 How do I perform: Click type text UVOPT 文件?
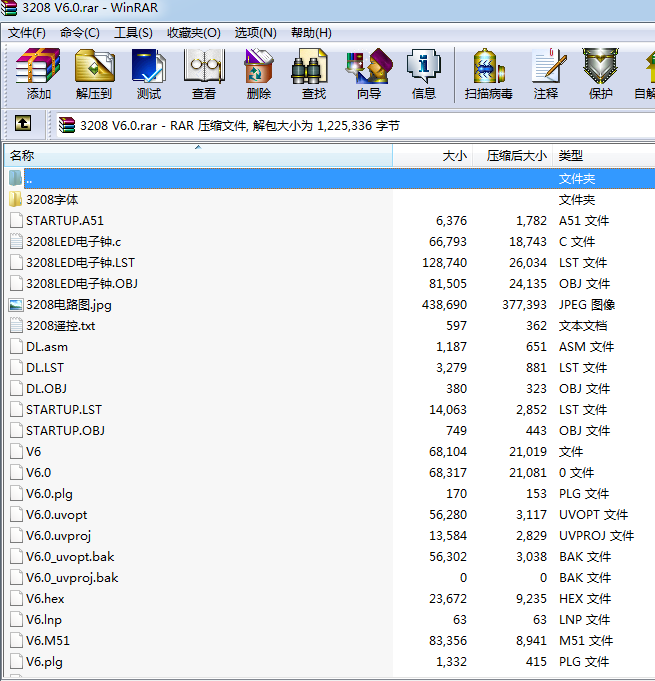pyautogui.click(x=593, y=515)
